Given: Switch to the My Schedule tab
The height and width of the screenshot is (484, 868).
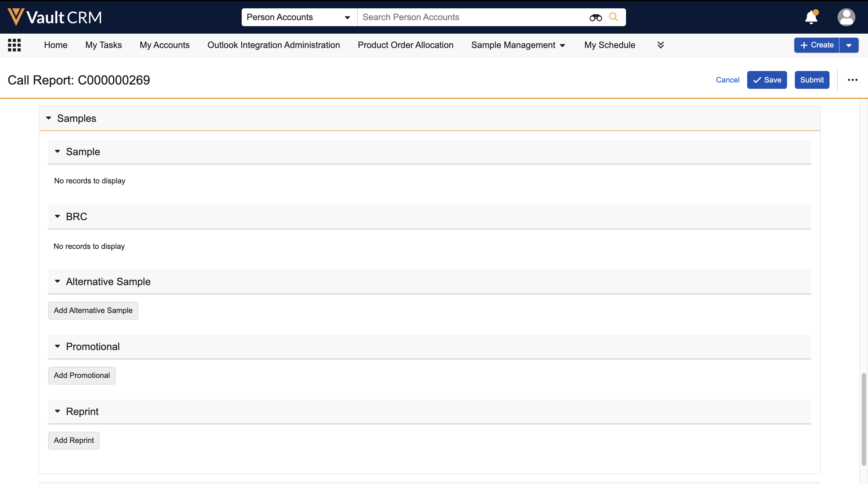Looking at the screenshot, I should pyautogui.click(x=610, y=45).
